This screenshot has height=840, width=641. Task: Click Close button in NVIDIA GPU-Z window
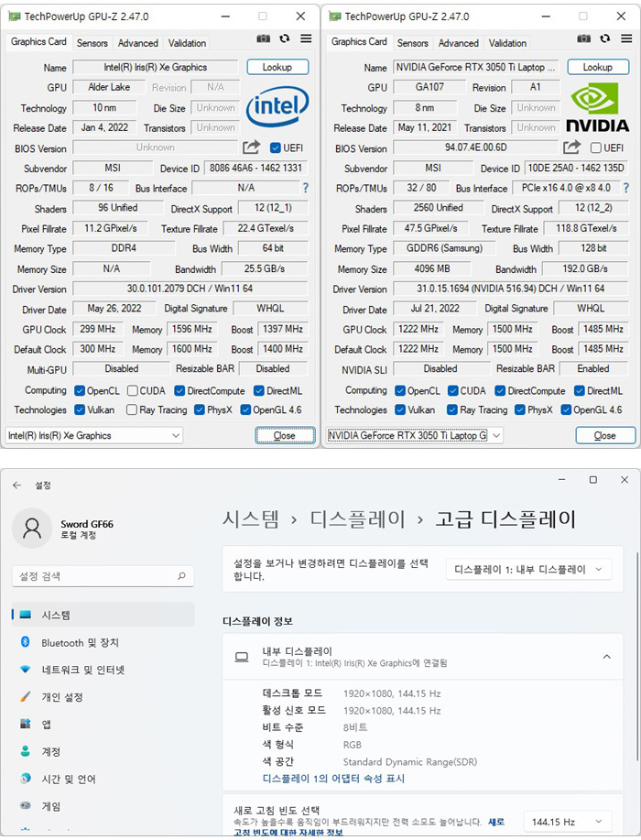605,435
